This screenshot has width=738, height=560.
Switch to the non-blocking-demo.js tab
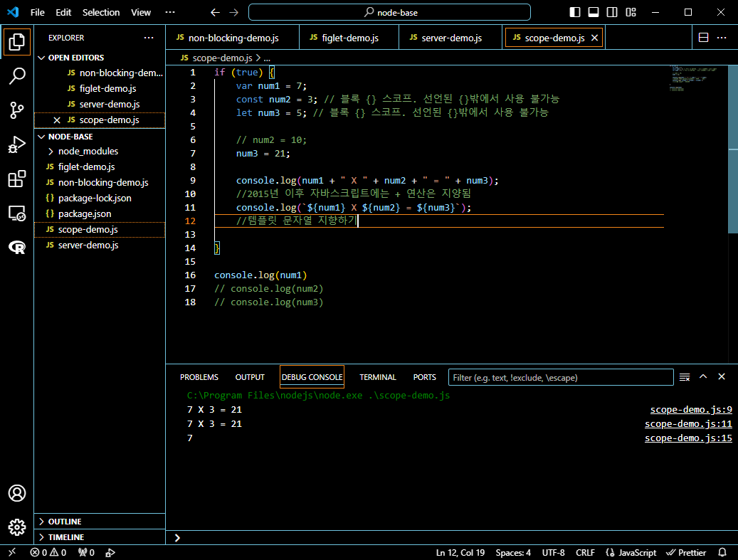[x=233, y=38]
